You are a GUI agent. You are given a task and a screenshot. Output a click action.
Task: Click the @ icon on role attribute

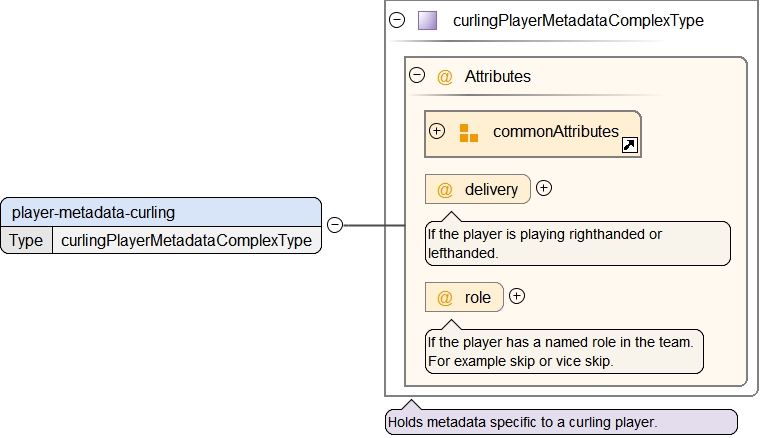(x=445, y=298)
